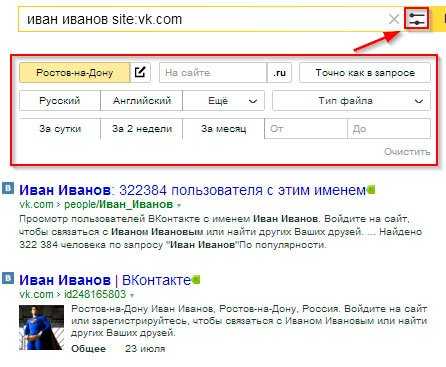This screenshot has width=446, height=367.
Task: Click green marker after ВКонтакте result title
Action: point(196,280)
